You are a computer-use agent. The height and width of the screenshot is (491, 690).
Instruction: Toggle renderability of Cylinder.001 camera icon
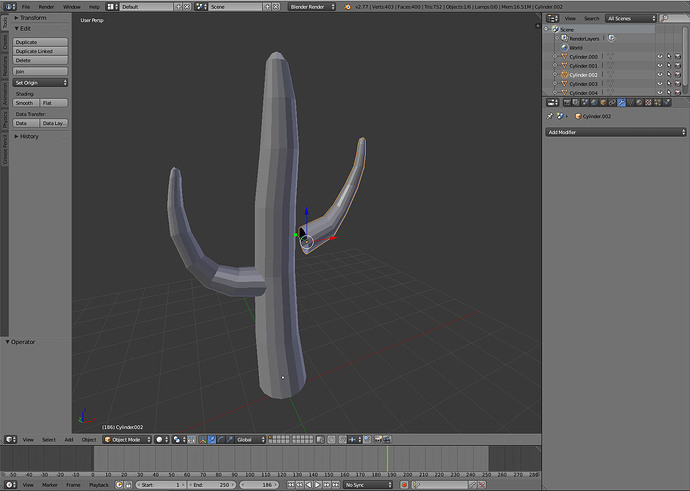coord(678,66)
